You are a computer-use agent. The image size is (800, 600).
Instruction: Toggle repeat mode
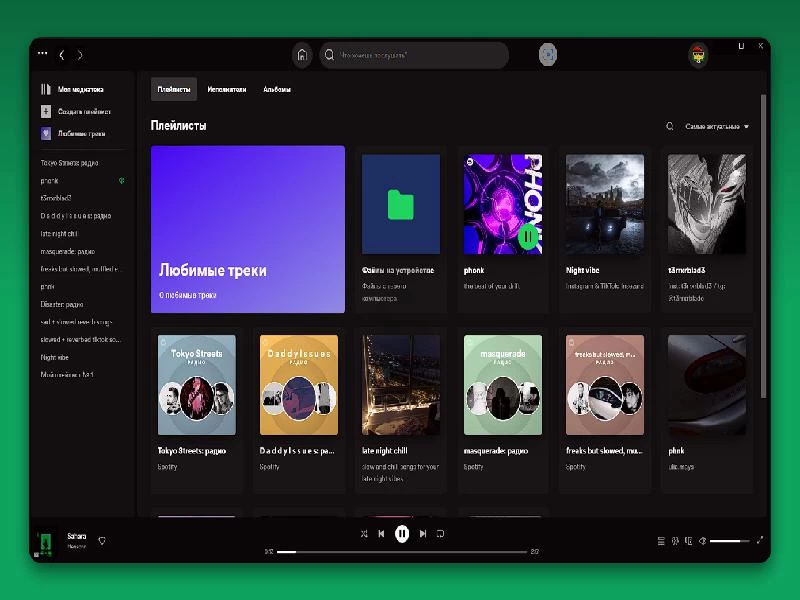tap(440, 534)
